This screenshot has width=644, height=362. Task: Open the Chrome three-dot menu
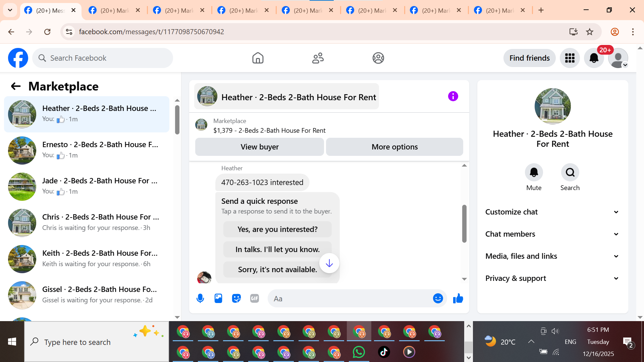633,32
